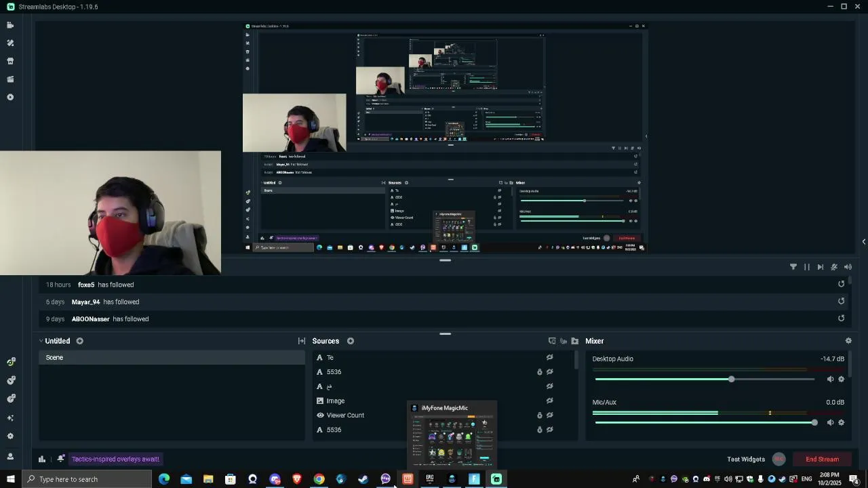This screenshot has width=868, height=488.
Task: Open the Themes brush icon in sidebar
Action: point(10,43)
